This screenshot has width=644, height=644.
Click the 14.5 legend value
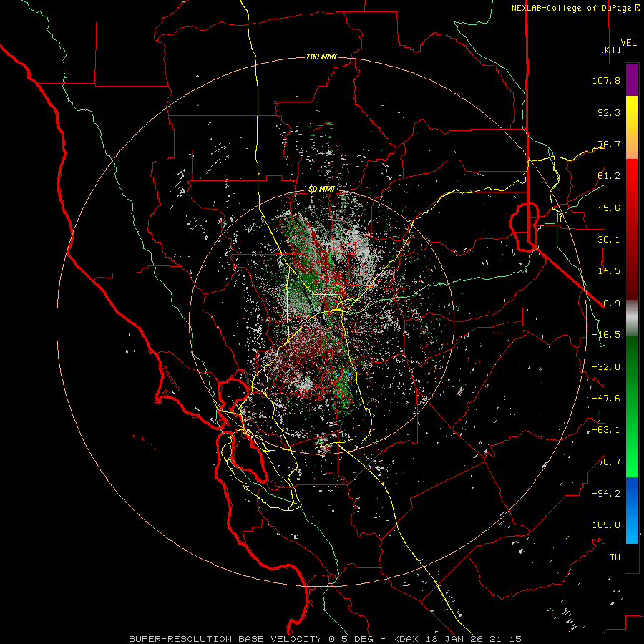609,271
